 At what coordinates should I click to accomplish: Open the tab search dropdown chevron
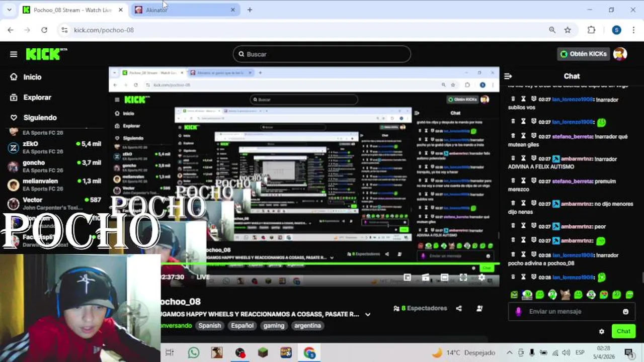click(x=9, y=10)
